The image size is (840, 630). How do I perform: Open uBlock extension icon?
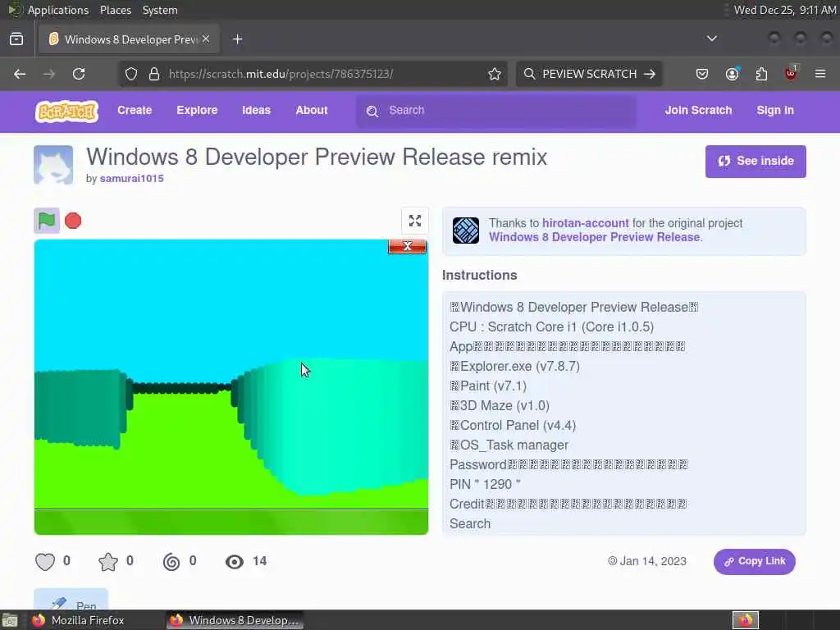pos(791,73)
